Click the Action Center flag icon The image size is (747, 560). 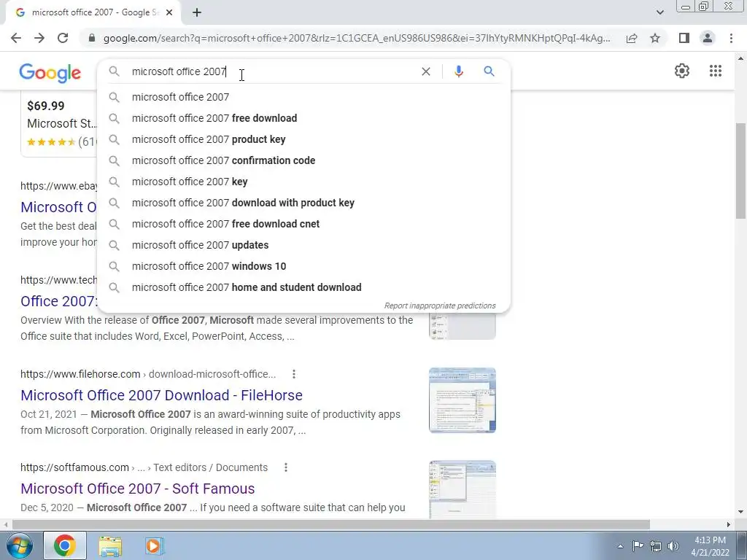click(x=638, y=546)
